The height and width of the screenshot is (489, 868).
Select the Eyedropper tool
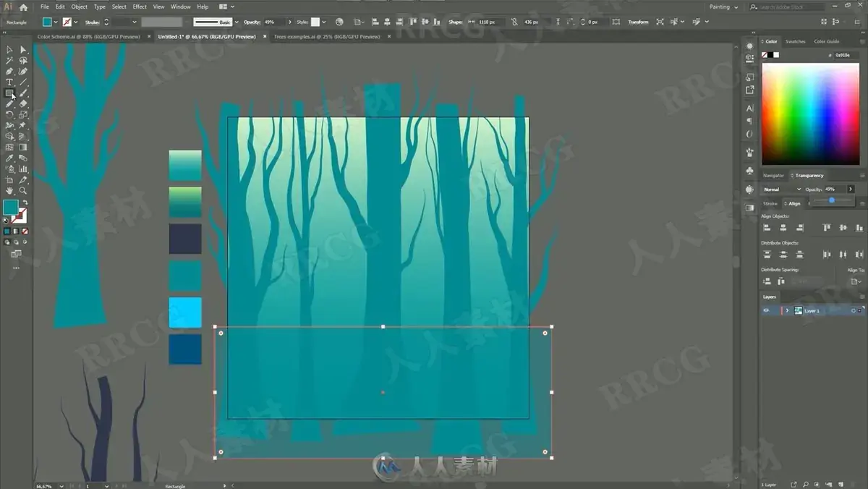pyautogui.click(x=9, y=158)
